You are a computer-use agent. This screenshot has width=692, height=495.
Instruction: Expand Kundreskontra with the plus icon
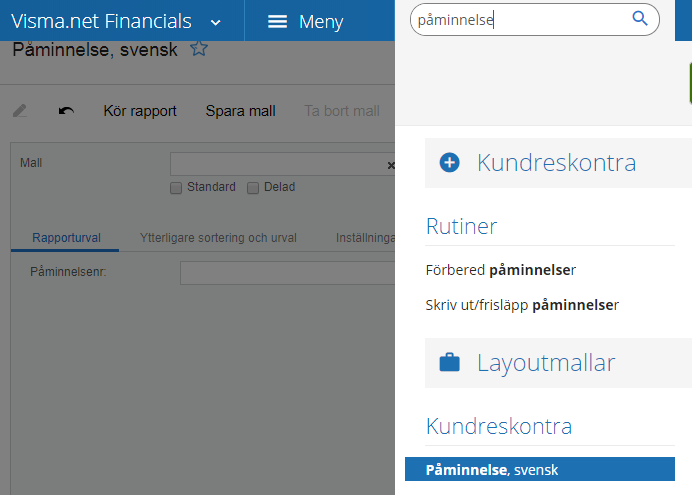point(449,162)
